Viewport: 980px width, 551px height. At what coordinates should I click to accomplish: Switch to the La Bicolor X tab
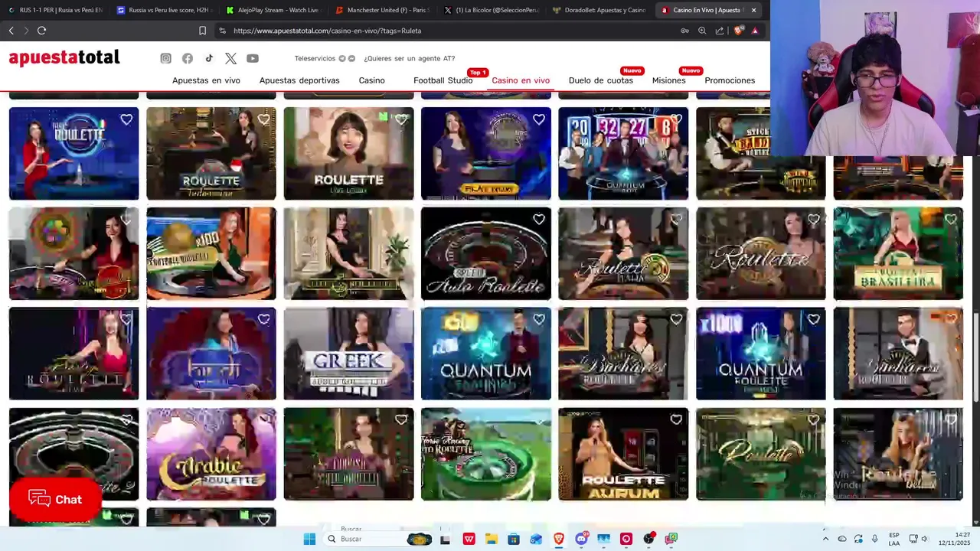(492, 10)
